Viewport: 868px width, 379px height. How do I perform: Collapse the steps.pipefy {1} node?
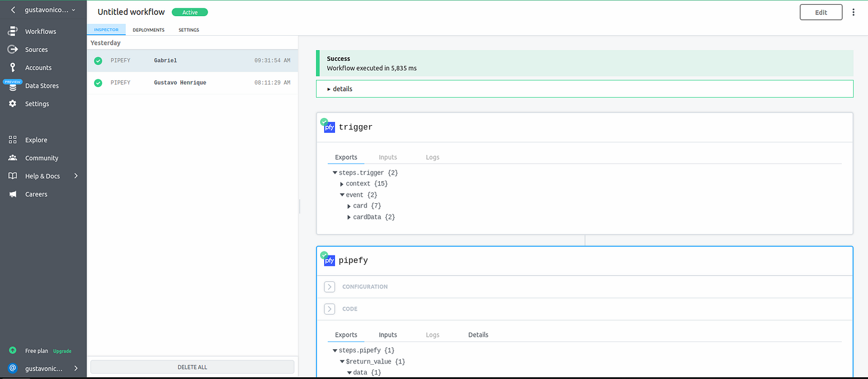pyautogui.click(x=335, y=350)
